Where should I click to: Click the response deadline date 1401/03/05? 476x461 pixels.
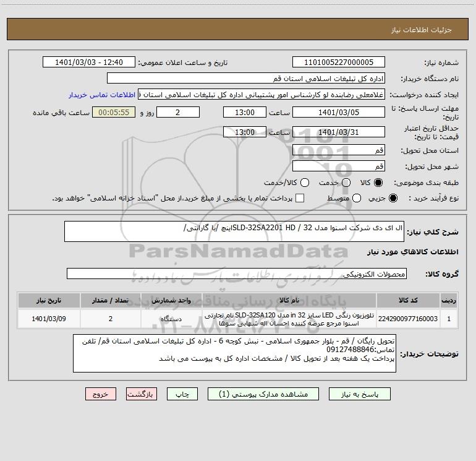339,113
